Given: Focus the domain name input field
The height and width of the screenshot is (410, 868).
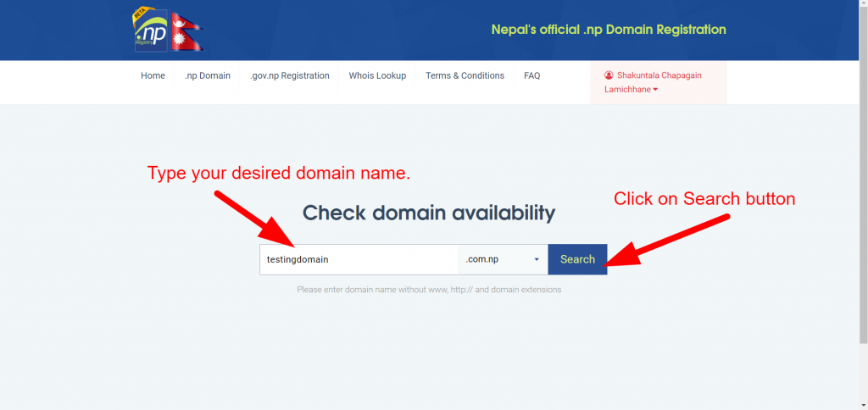Looking at the screenshot, I should tap(359, 259).
